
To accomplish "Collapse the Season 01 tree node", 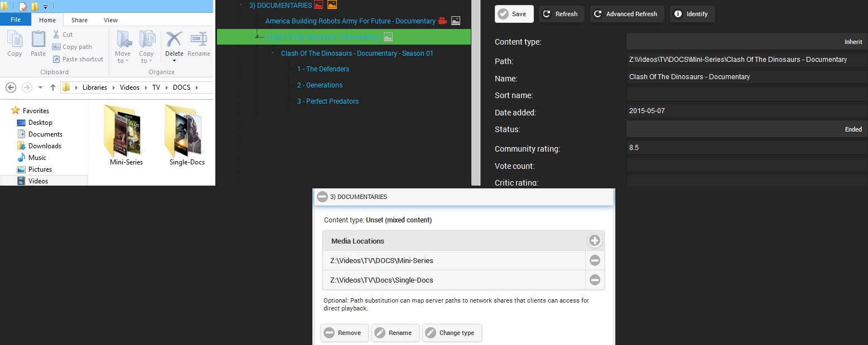I will 273,53.
